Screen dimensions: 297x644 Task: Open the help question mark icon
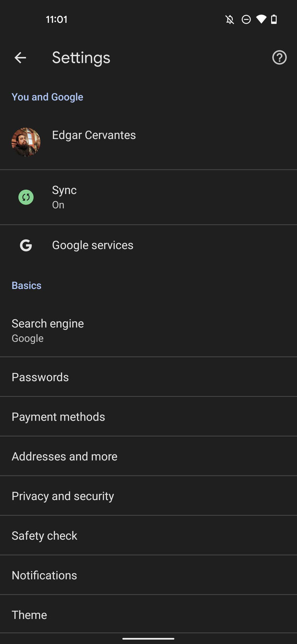click(x=279, y=58)
